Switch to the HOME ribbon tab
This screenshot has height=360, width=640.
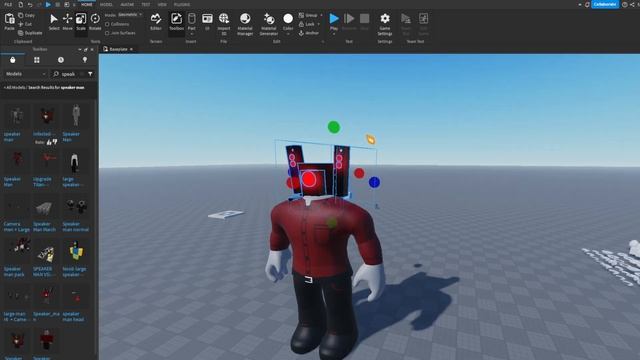87,4
